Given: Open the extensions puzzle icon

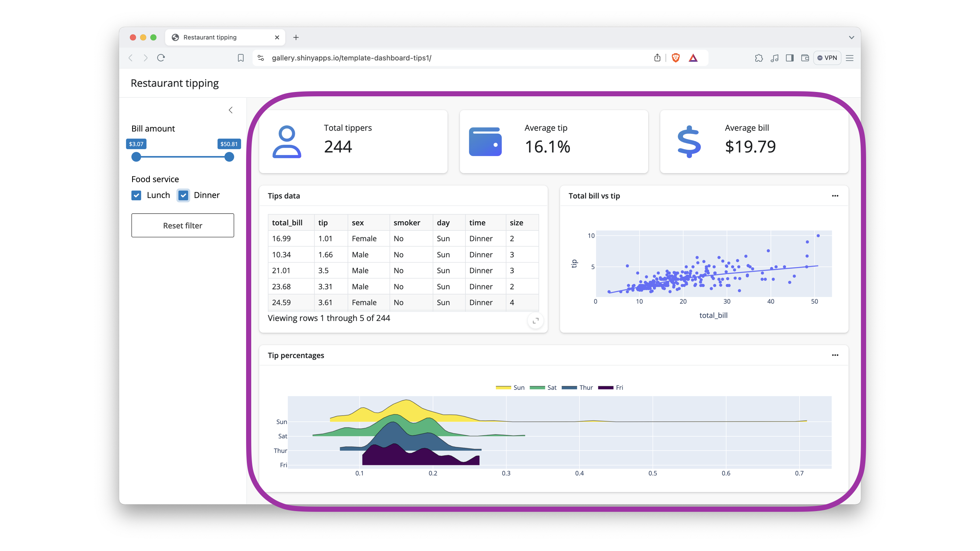Looking at the screenshot, I should [x=758, y=58].
